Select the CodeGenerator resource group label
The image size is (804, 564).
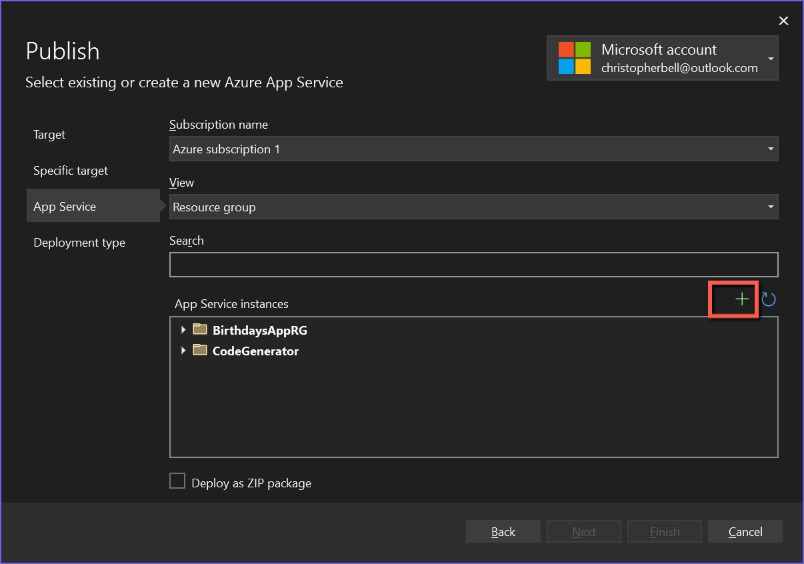pos(255,351)
